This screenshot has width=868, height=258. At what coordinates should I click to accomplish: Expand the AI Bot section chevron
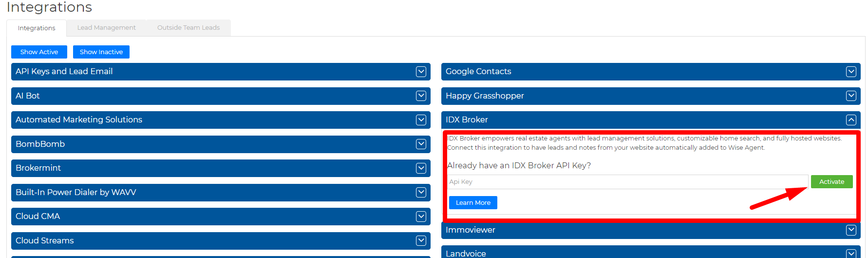click(421, 96)
